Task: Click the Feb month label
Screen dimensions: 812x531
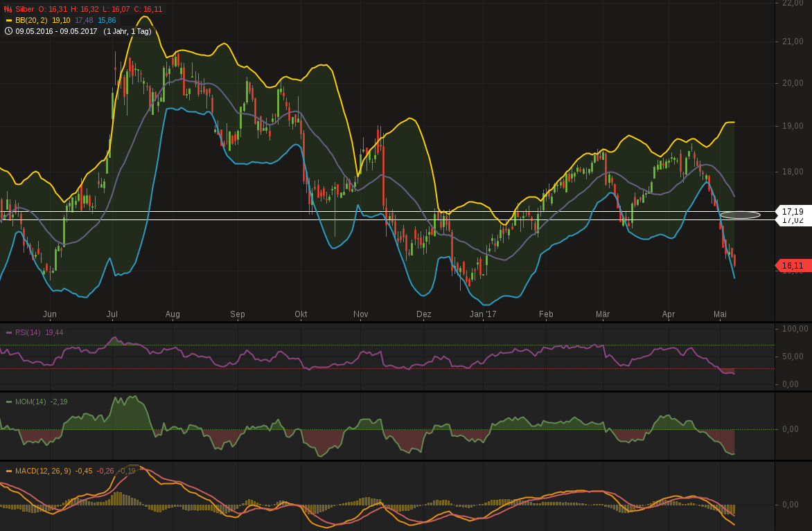Action: (x=546, y=314)
